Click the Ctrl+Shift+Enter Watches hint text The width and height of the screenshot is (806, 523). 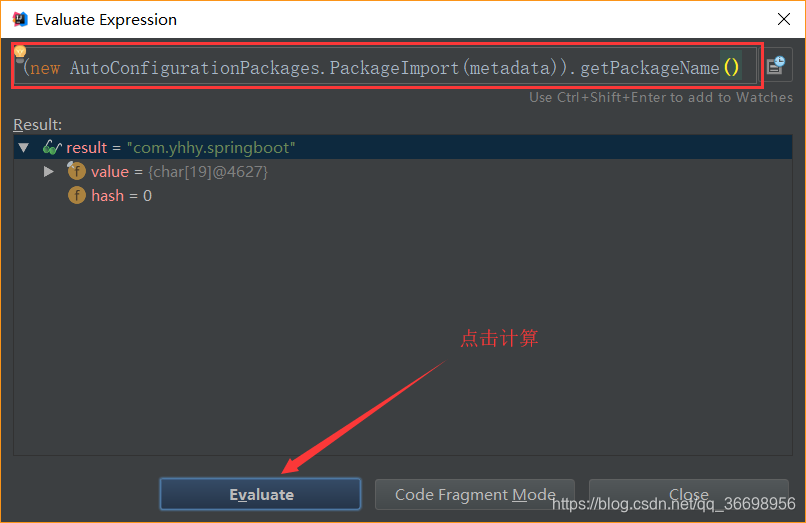(x=661, y=97)
